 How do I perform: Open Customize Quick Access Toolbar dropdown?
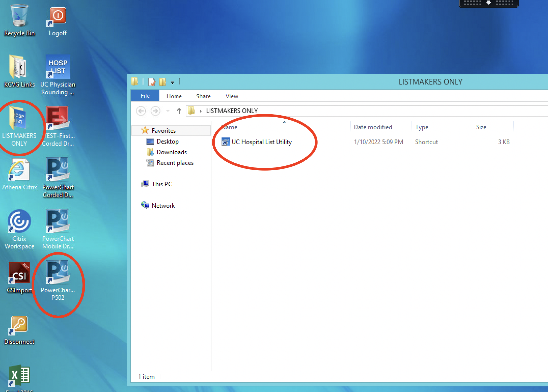pos(172,82)
